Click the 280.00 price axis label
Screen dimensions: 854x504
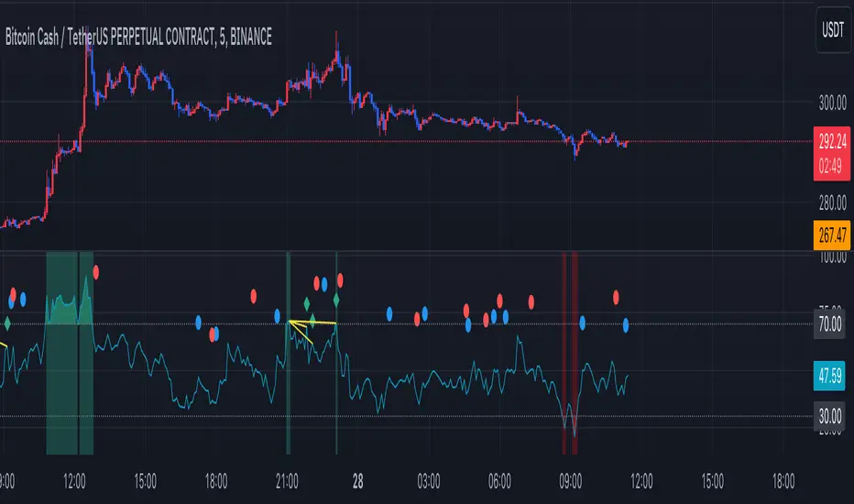pyautogui.click(x=833, y=203)
